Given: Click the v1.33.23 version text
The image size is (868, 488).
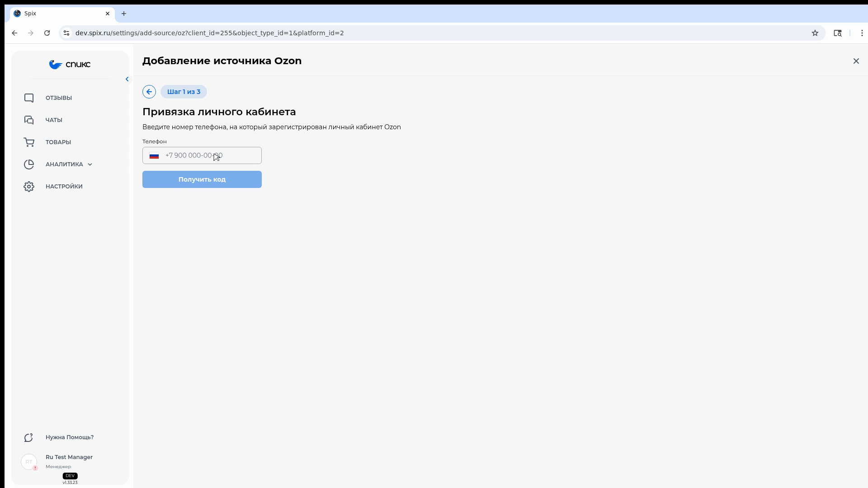Looking at the screenshot, I should (70, 483).
